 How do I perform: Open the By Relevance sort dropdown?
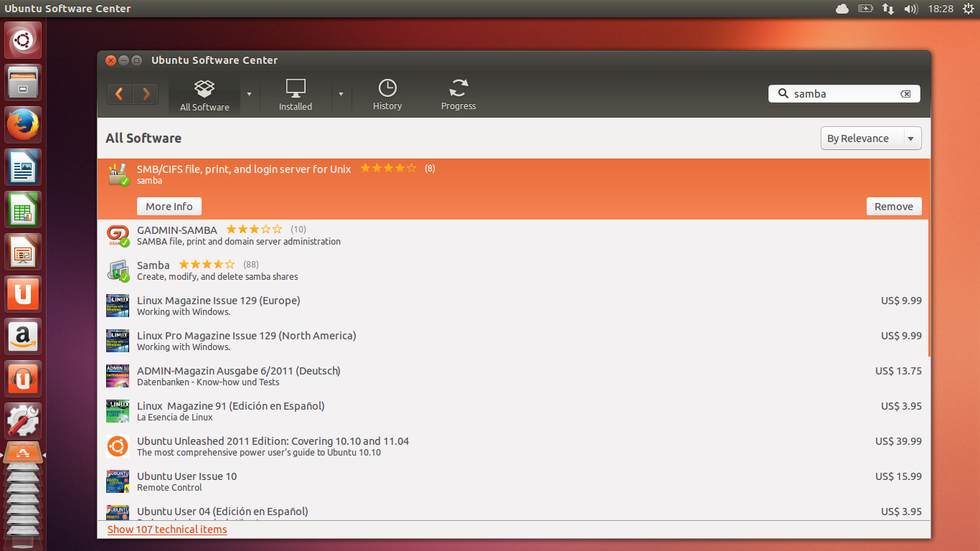tap(871, 138)
